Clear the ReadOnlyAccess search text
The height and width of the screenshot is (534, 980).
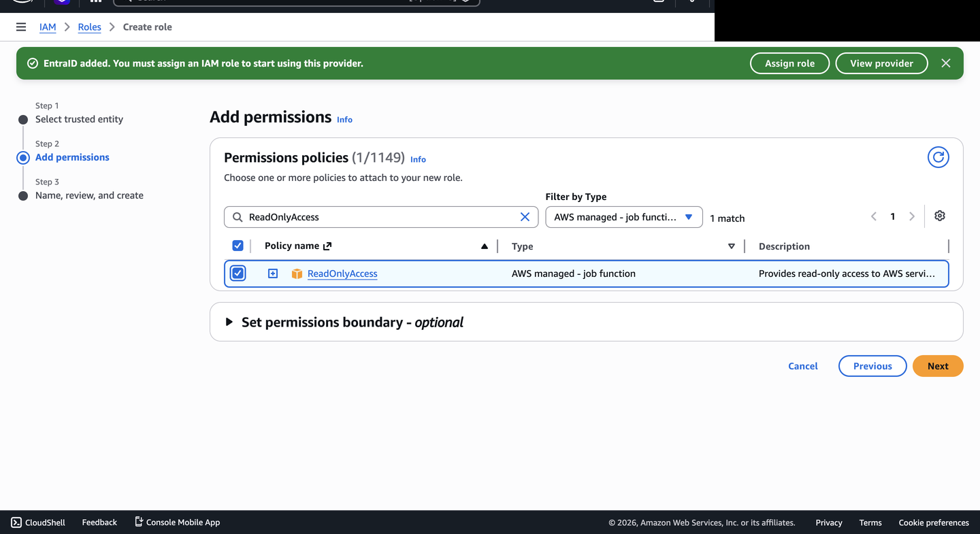(x=525, y=217)
